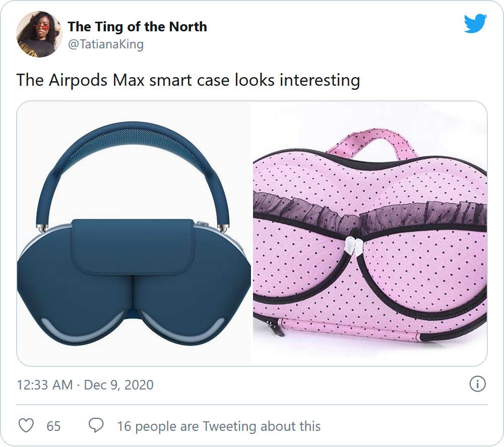Click the Twitter bird logo
The image size is (504, 447).
click(475, 23)
